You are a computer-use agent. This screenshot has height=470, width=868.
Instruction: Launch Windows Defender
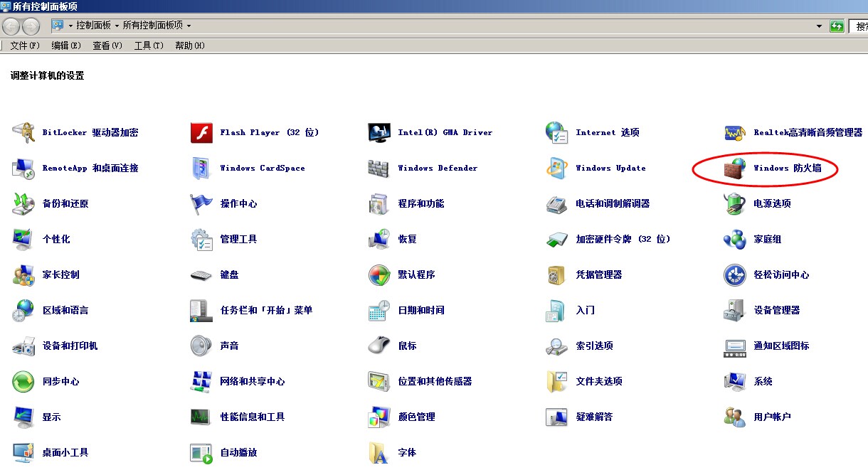click(437, 169)
